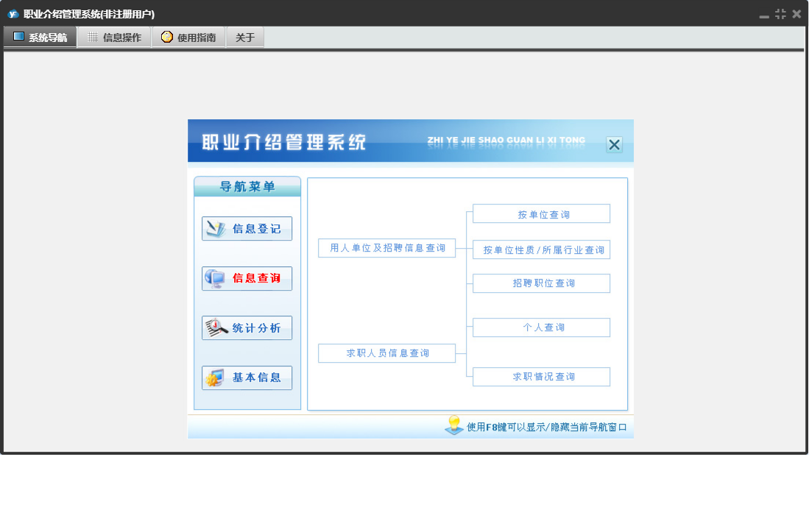Click the gear computer icon on 基本信息
The height and width of the screenshot is (532, 809).
pos(215,378)
